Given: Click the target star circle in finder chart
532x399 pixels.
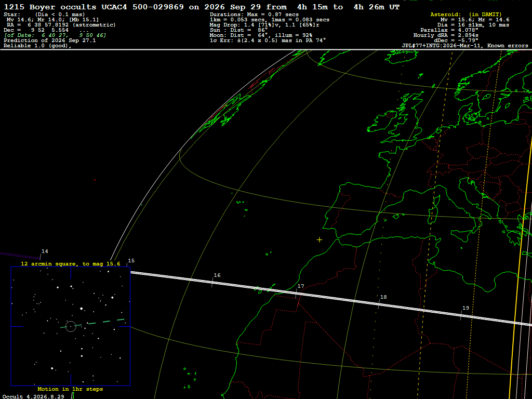Looking at the screenshot, I should [71, 326].
